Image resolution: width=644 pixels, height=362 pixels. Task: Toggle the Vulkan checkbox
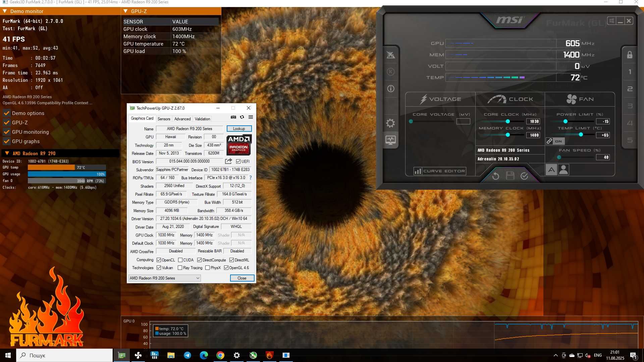[x=159, y=268]
